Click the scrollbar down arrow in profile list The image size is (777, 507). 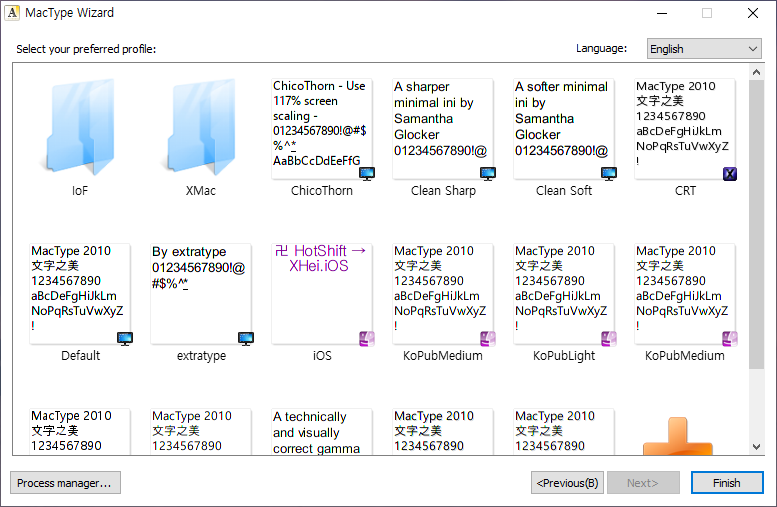pyautogui.click(x=756, y=447)
